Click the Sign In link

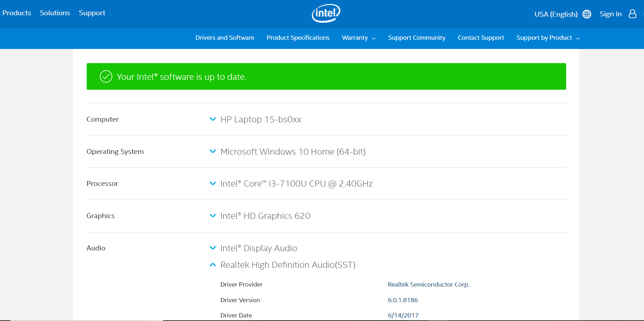pos(610,14)
